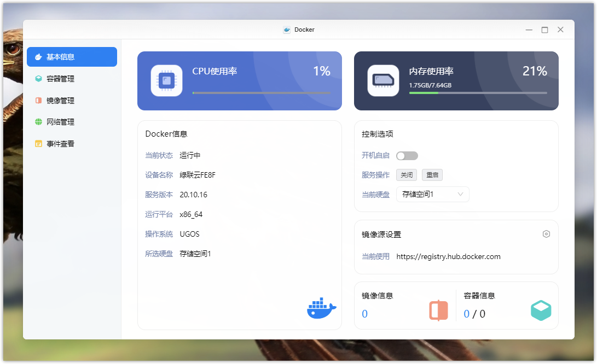
Task: Click the CPU chip icon
Action: coord(166,81)
